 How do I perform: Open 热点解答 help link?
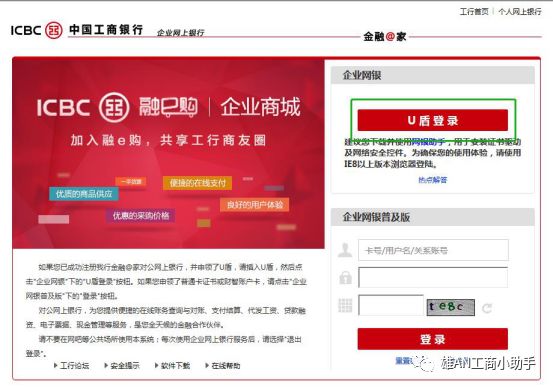pyautogui.click(x=433, y=180)
